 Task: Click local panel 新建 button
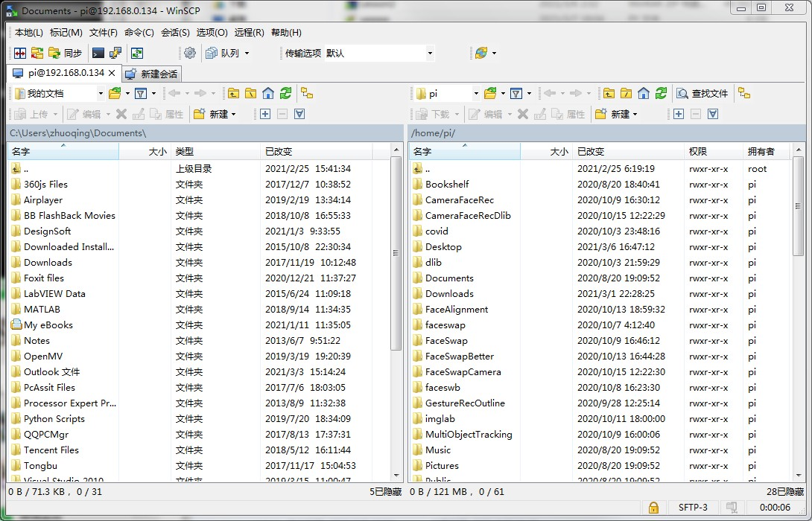[211, 115]
